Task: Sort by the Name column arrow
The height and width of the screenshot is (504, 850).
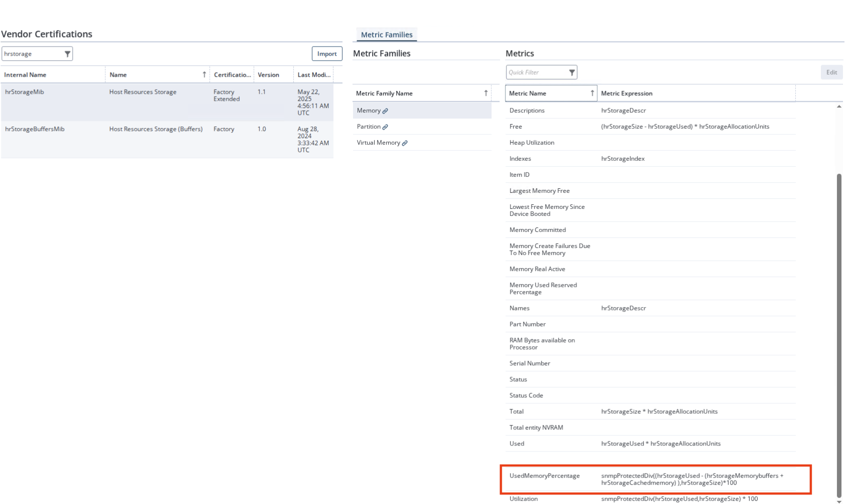Action: pos(204,75)
